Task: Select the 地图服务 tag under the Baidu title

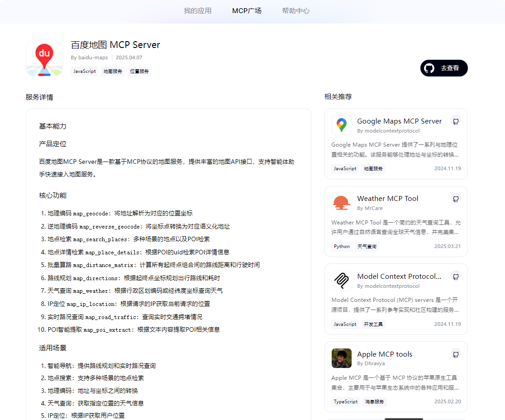Action: pyautogui.click(x=113, y=72)
